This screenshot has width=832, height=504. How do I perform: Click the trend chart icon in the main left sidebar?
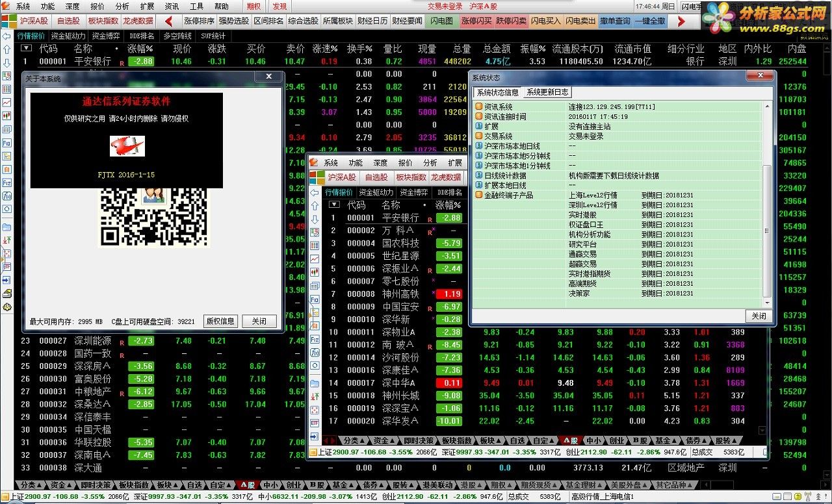(6, 103)
